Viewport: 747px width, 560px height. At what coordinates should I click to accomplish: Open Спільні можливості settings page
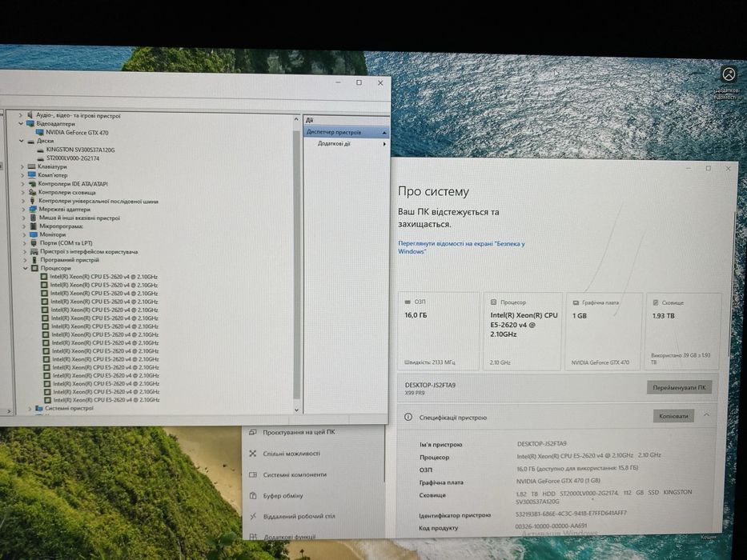(x=292, y=454)
